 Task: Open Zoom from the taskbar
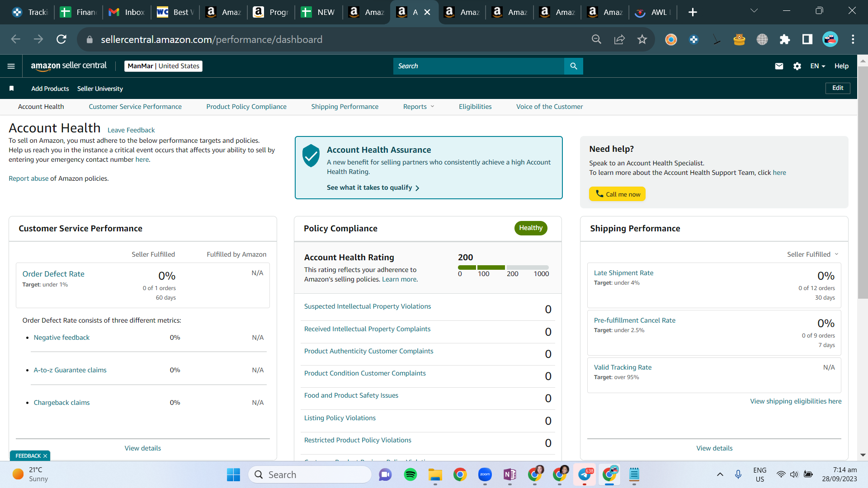click(x=485, y=474)
